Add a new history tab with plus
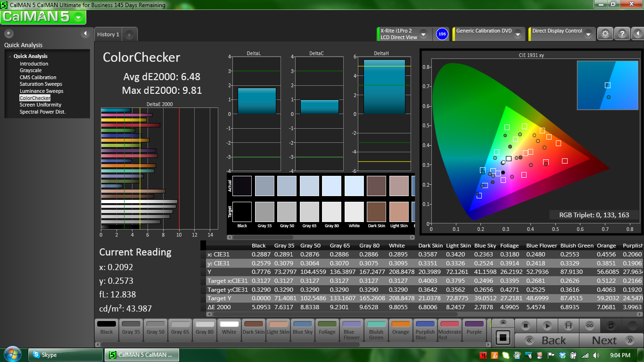 (130, 35)
